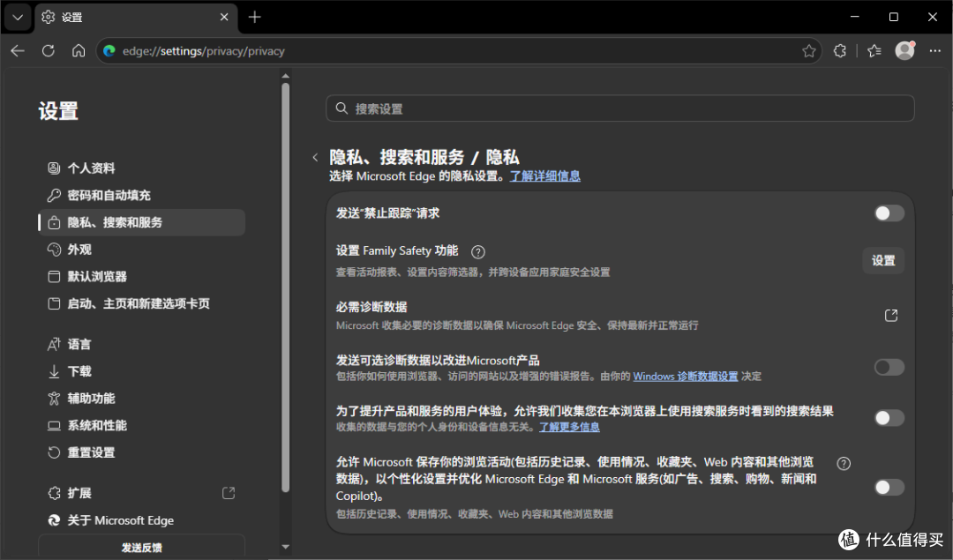Click the browser back arrow

[18, 51]
